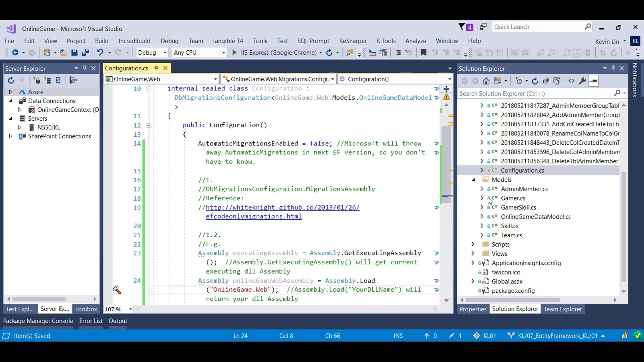
Task: Start IIS Express with green play button
Action: click(x=234, y=53)
